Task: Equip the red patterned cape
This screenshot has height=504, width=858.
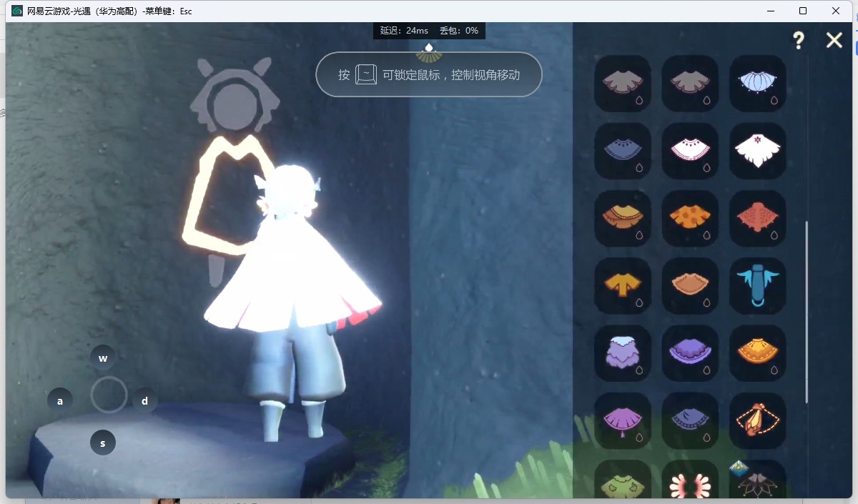Action: click(x=757, y=218)
